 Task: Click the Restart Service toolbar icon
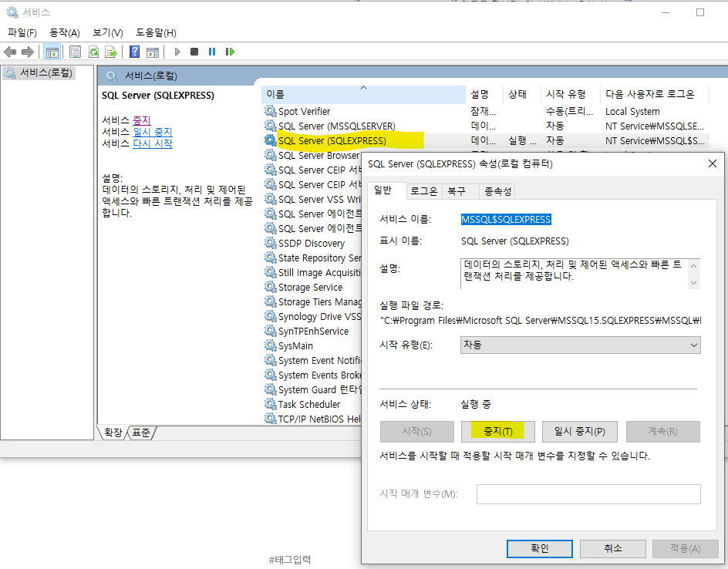coord(230,52)
